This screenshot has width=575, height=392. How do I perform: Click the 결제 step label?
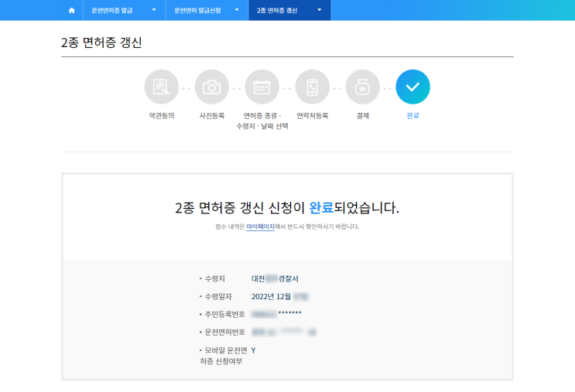[x=363, y=116]
